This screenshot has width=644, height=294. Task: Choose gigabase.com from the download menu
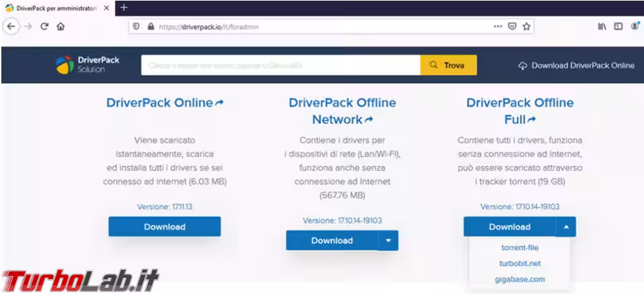[519, 279]
